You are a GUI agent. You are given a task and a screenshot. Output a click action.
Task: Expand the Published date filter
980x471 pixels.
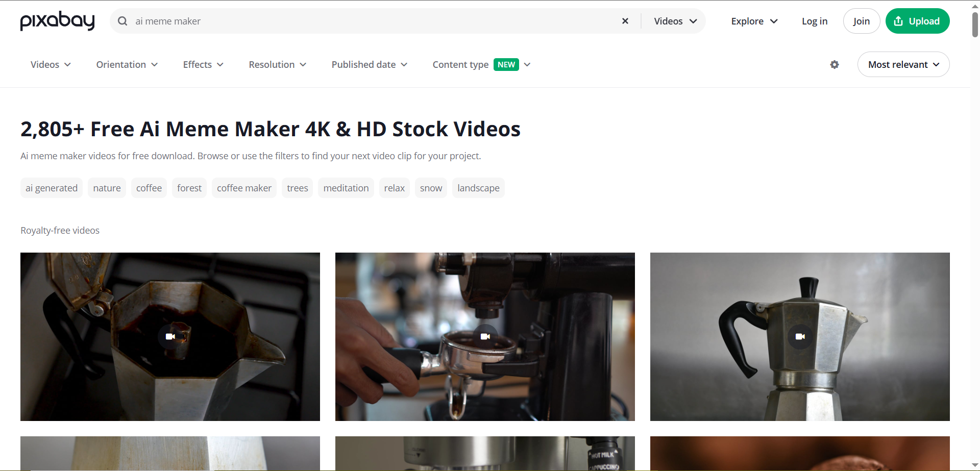tap(369, 64)
